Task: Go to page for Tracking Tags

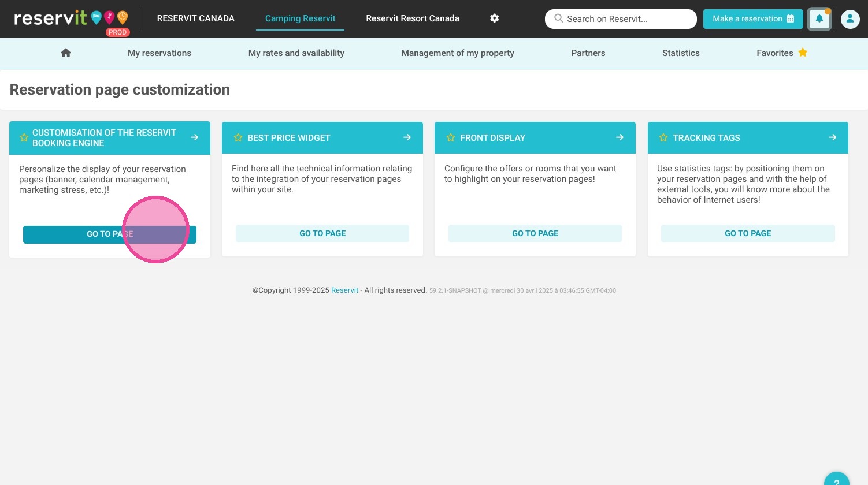Action: point(748,233)
